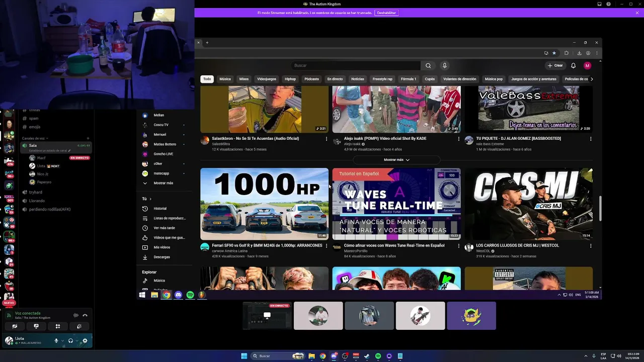The height and width of the screenshot is (362, 644).
Task: Select the En directo filter chip
Action: (x=335, y=79)
